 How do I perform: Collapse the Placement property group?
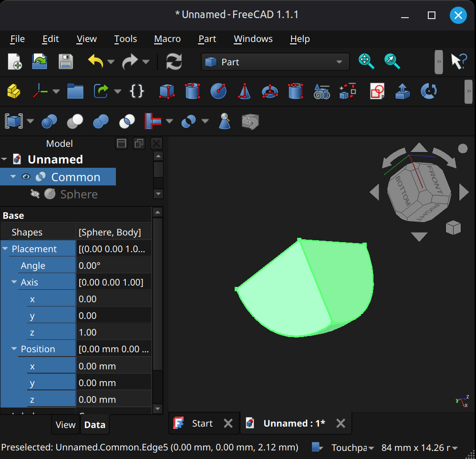click(x=5, y=248)
